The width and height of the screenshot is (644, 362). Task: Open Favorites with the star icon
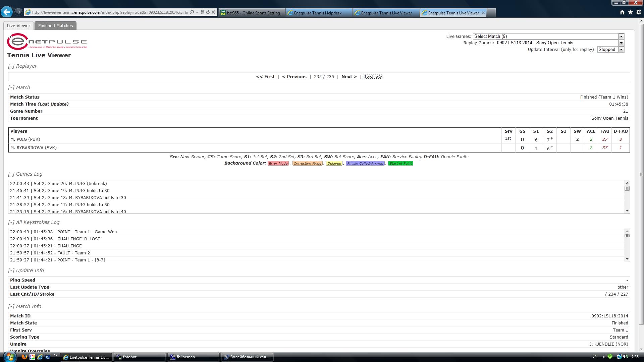630,12
